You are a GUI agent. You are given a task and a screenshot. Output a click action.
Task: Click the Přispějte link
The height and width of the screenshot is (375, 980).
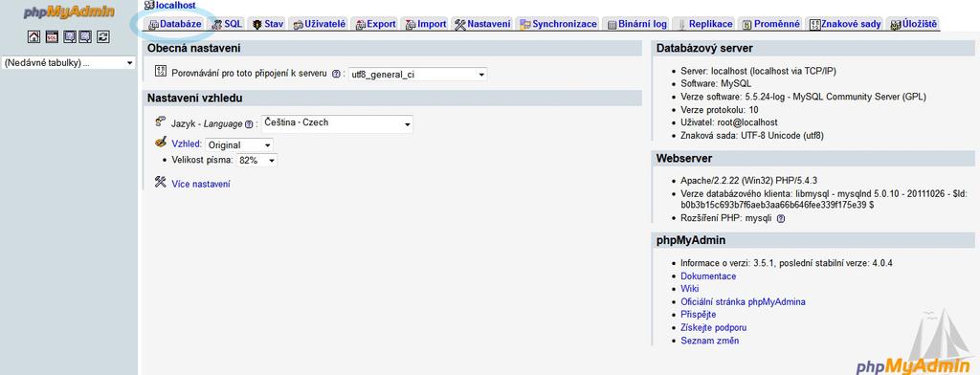point(698,315)
